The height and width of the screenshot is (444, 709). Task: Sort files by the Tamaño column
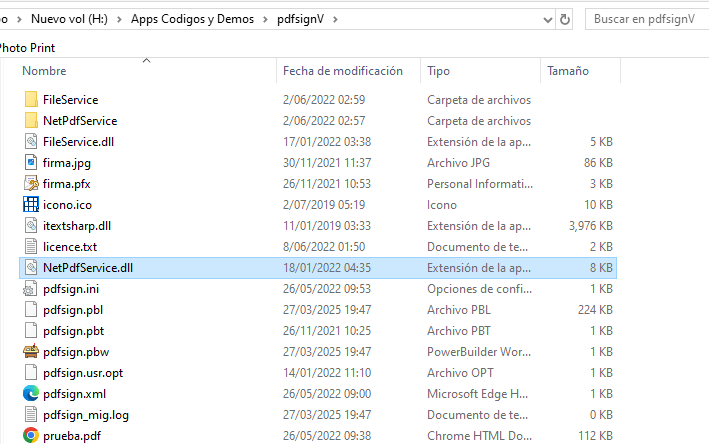coord(567,71)
